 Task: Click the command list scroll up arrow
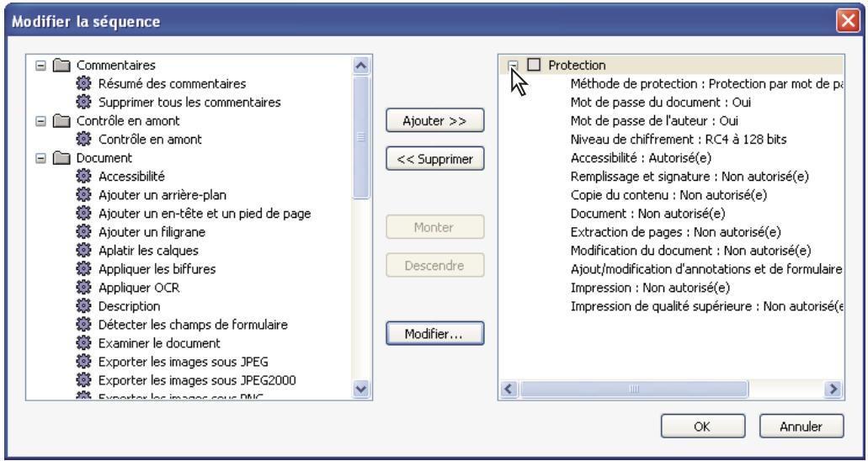361,66
